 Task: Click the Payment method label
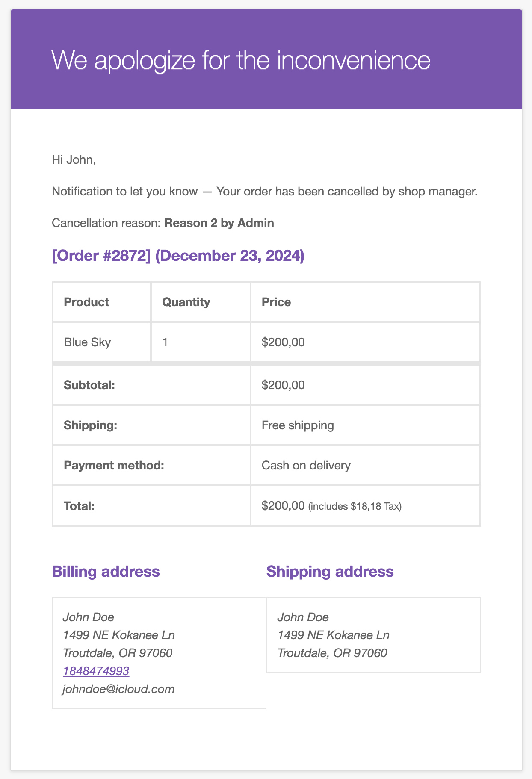114,465
